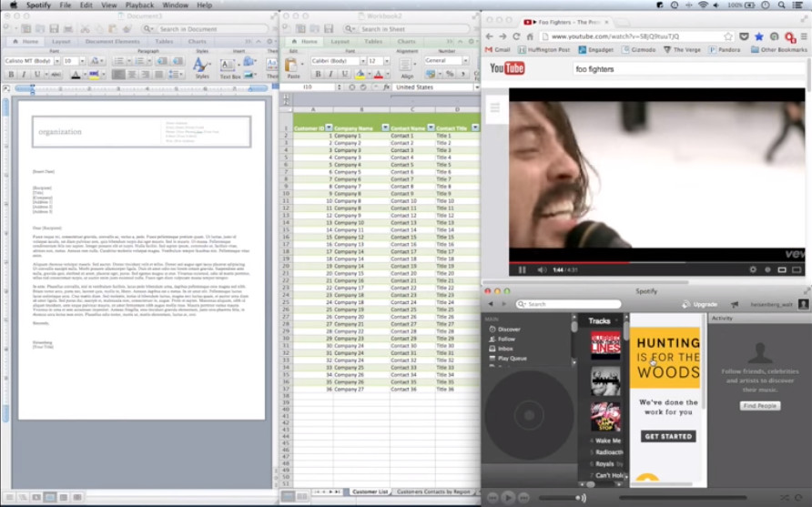Viewport: 812px width, 507px height.
Task: Pause the YouTube video
Action: tap(522, 269)
